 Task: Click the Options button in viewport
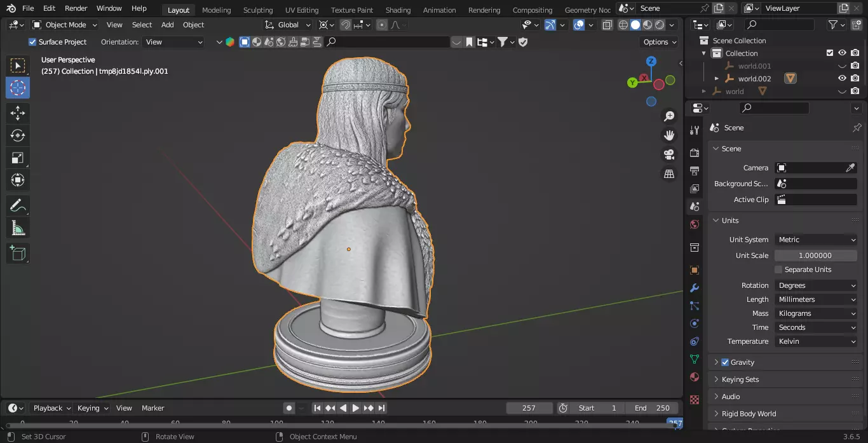660,42
